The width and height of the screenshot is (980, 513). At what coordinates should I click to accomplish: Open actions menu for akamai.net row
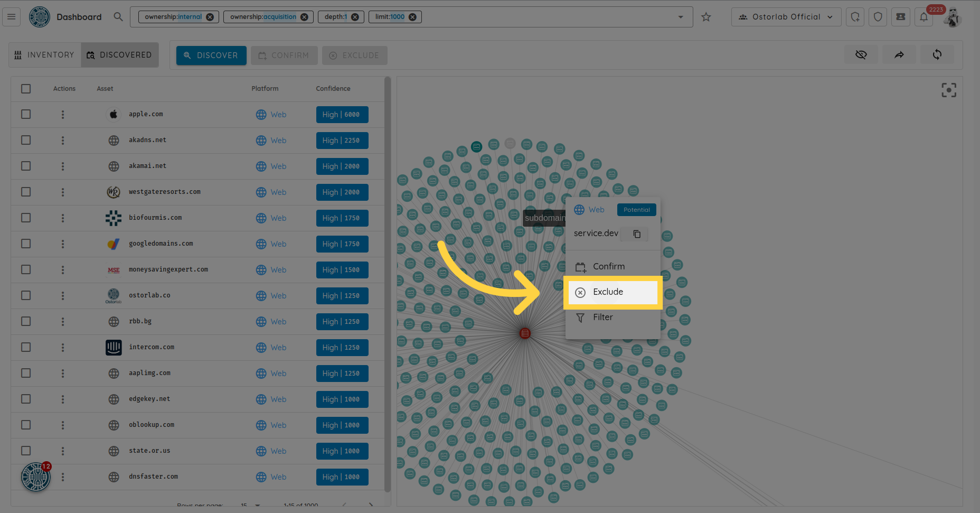pyautogui.click(x=63, y=166)
